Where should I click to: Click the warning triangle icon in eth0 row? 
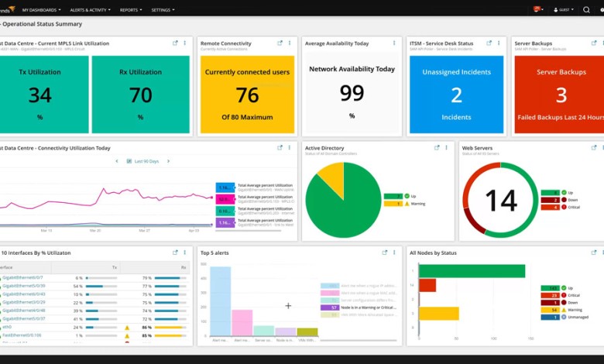pos(127,328)
